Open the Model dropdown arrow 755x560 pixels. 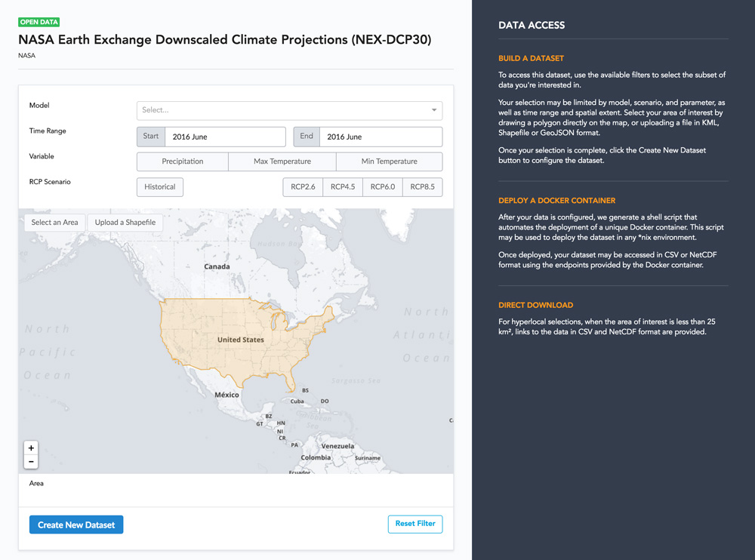click(x=434, y=110)
